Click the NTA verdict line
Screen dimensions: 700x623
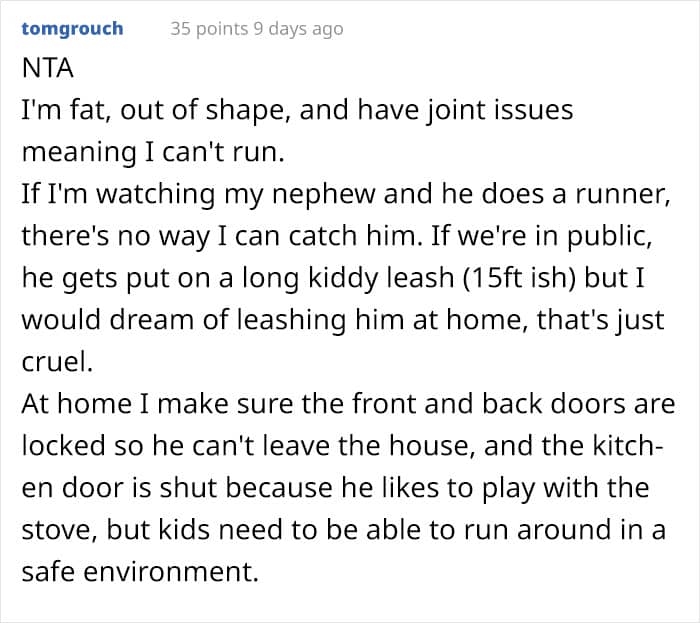point(47,68)
